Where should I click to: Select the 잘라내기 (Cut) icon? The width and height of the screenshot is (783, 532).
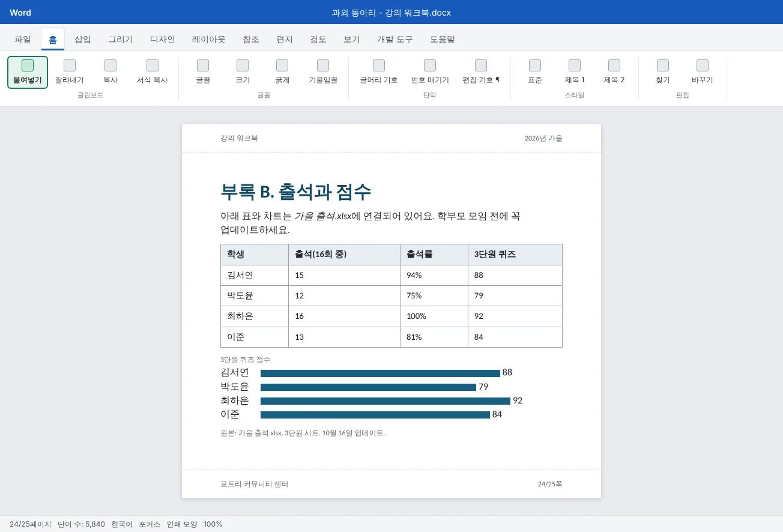click(70, 65)
